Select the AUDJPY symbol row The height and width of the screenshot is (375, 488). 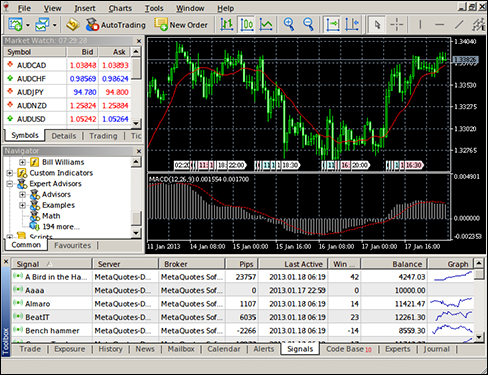[67, 92]
